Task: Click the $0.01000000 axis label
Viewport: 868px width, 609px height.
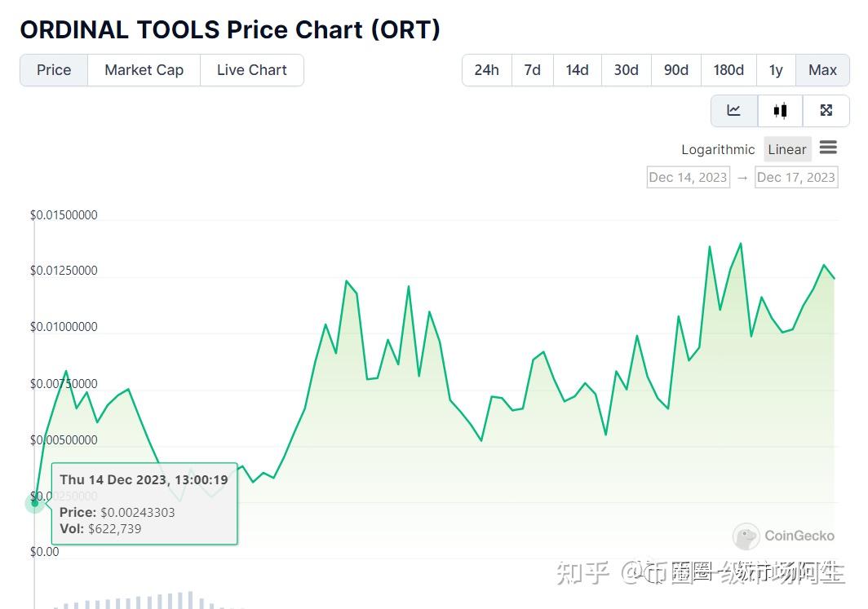Action: pos(64,327)
